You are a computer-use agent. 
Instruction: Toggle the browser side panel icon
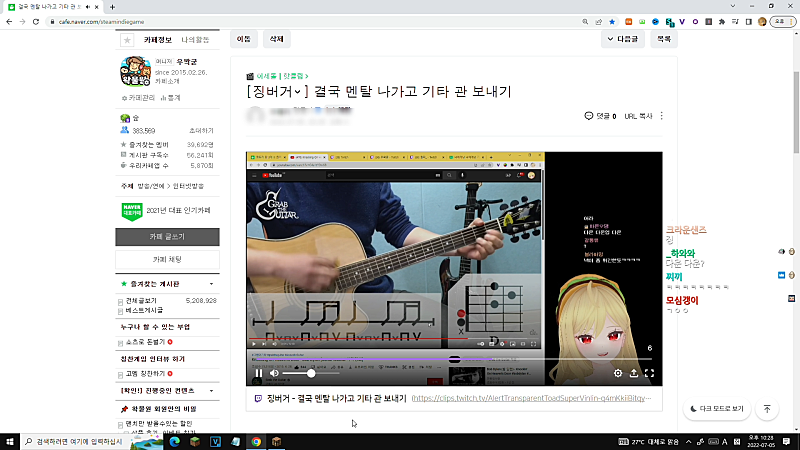[748, 22]
